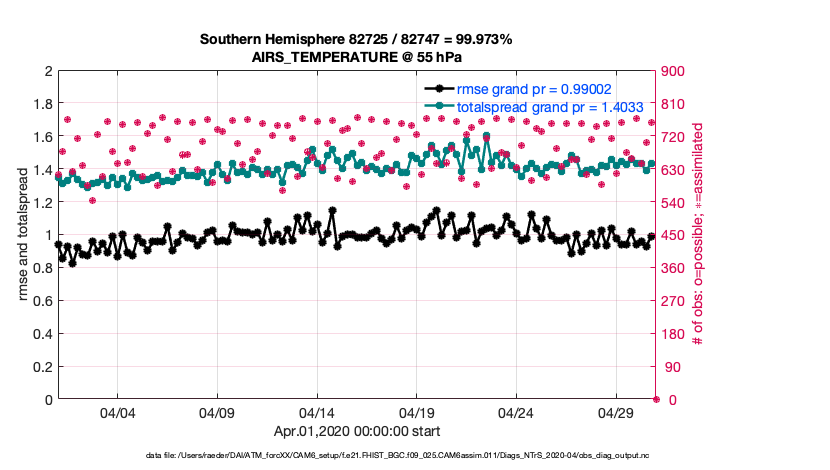Viewport: 830px width, 470px height.
Task: Select the right axis '# of obs' label
Action: [x=699, y=235]
